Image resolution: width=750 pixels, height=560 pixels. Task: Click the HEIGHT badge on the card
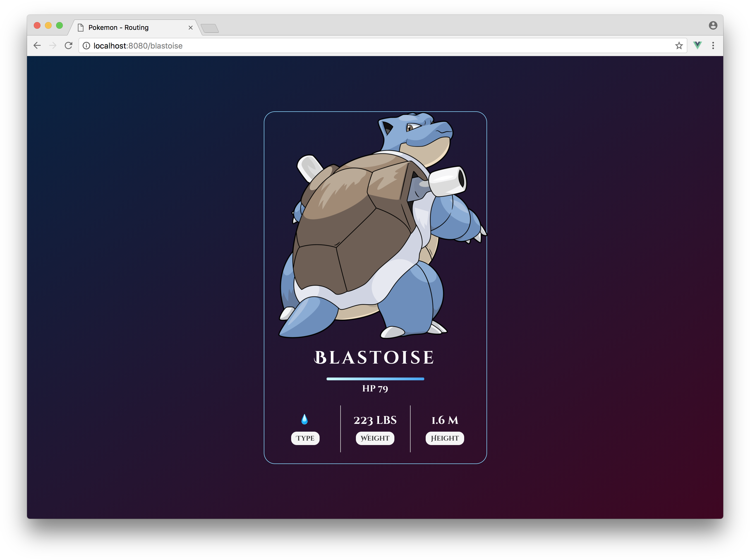coord(445,438)
